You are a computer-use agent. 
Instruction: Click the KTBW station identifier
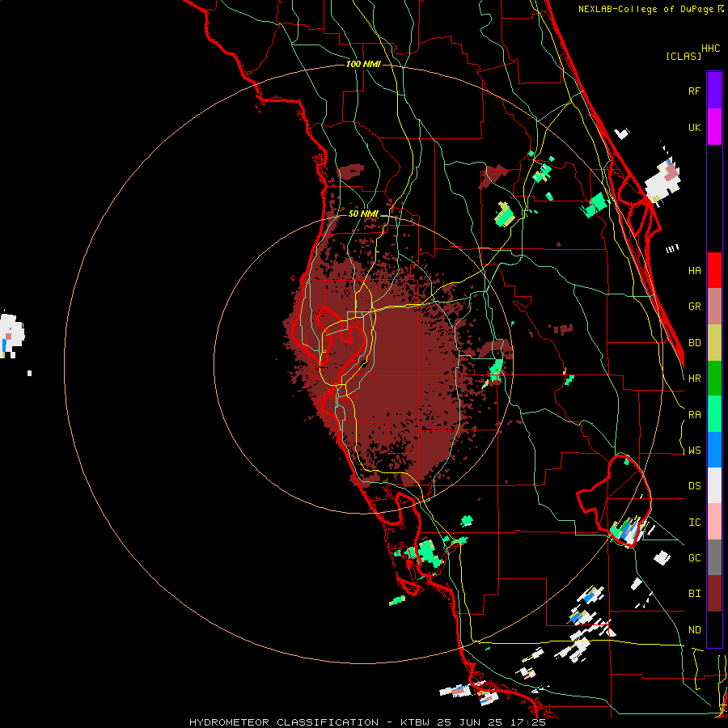(x=415, y=722)
